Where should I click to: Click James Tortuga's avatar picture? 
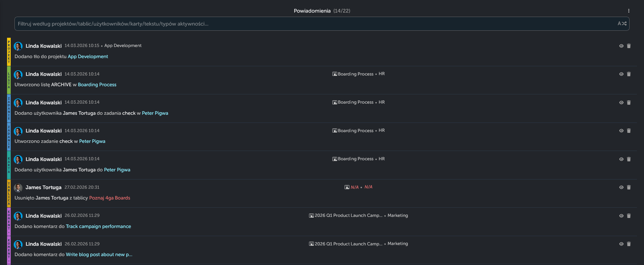(x=18, y=188)
